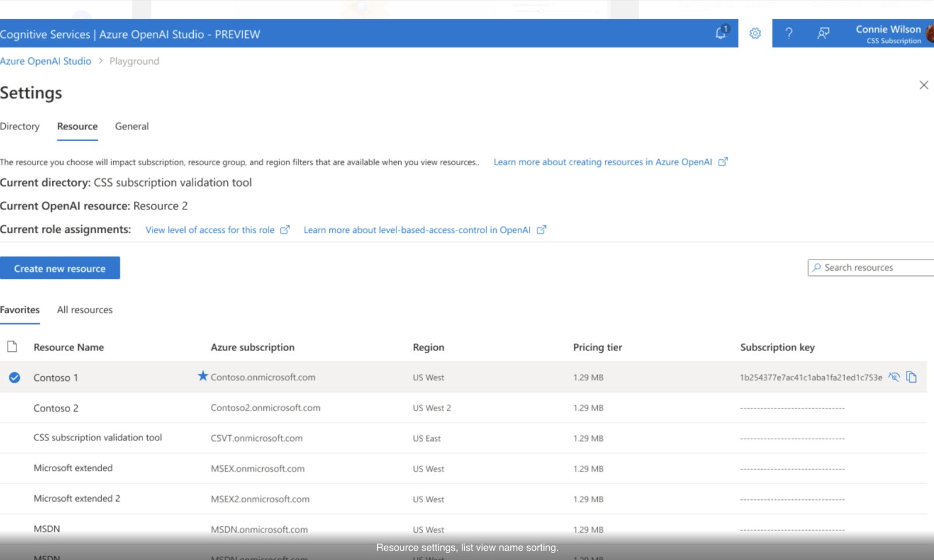934x560 pixels.
Task: Toggle favorite star on Contoso 1
Action: [x=203, y=376]
